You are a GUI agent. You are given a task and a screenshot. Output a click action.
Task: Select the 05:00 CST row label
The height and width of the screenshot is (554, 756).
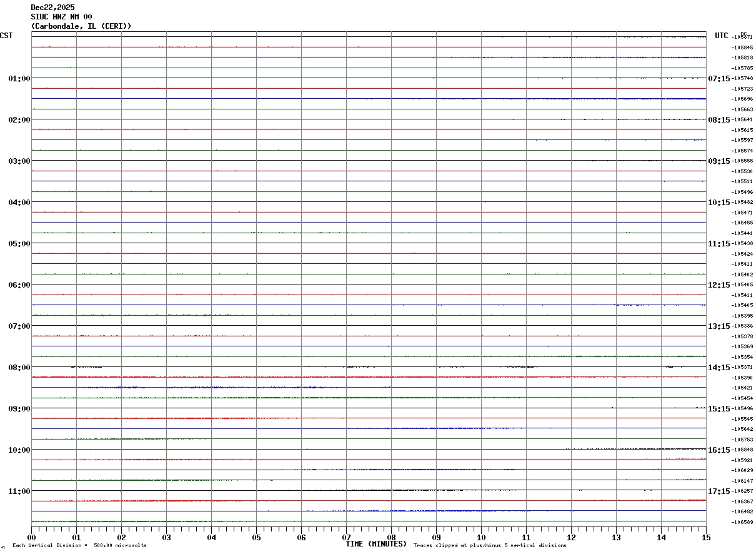pyautogui.click(x=19, y=243)
